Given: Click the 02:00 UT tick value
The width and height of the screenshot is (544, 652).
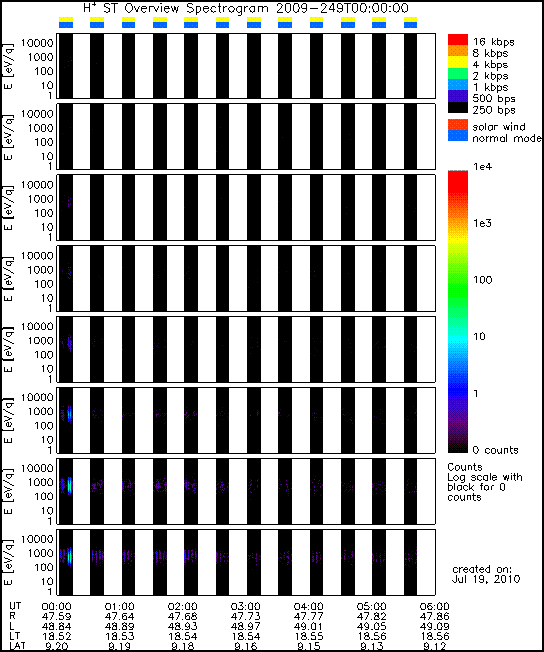Looking at the screenshot, I should (183, 607).
